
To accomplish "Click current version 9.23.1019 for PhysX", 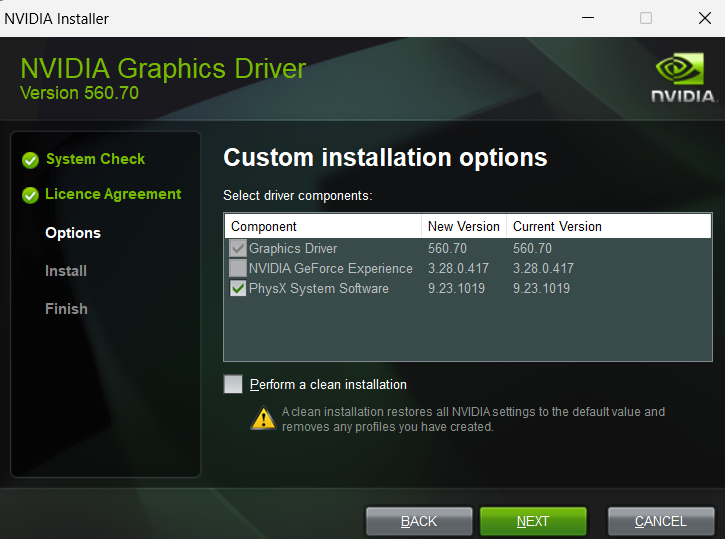I will click(541, 288).
